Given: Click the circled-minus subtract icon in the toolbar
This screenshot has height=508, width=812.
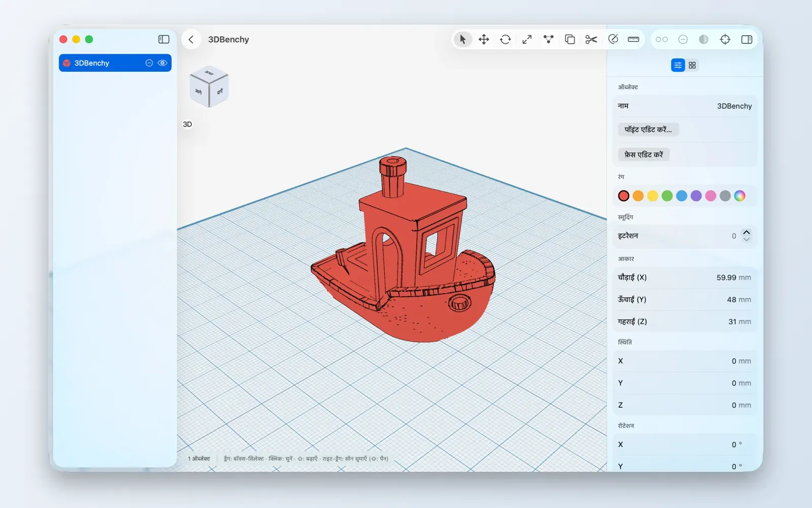Looking at the screenshot, I should tap(683, 39).
